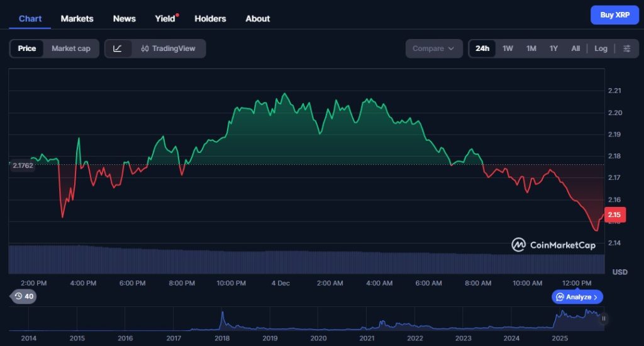Click the red 2.15 current price tag
Image resolution: width=644 pixels, height=346 pixels.
614,215
